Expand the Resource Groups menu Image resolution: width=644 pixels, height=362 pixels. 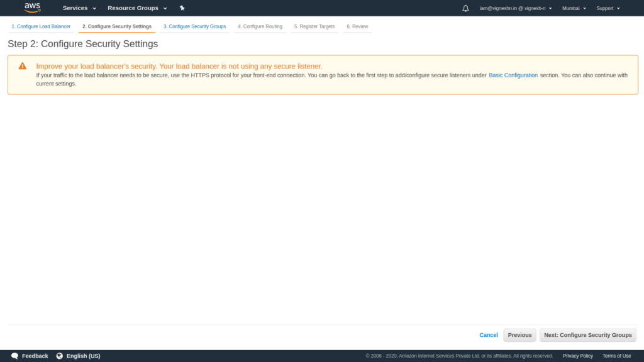[137, 8]
